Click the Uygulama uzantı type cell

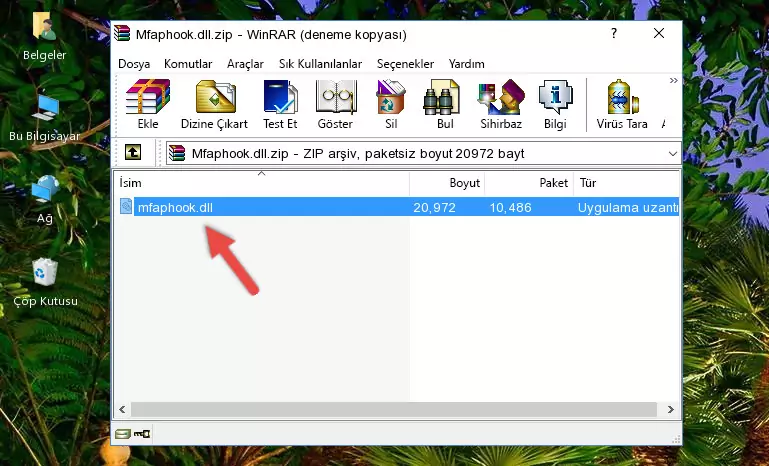tap(628, 207)
